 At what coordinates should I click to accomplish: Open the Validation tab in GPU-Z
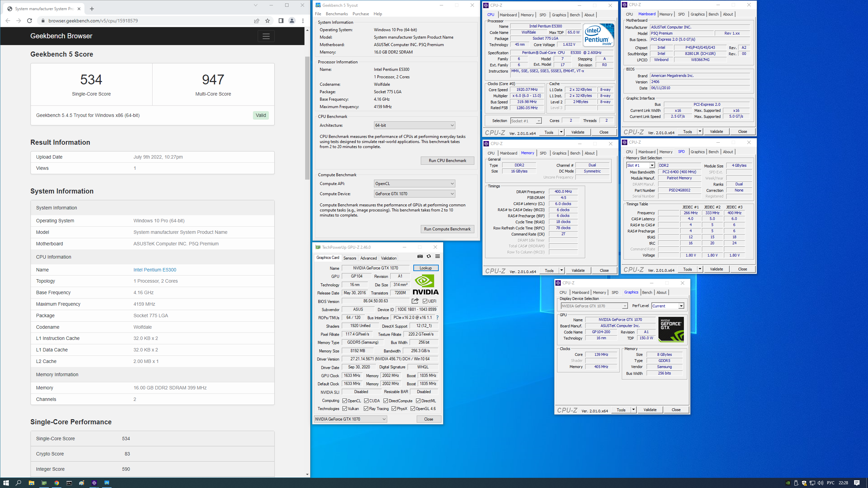pos(389,258)
